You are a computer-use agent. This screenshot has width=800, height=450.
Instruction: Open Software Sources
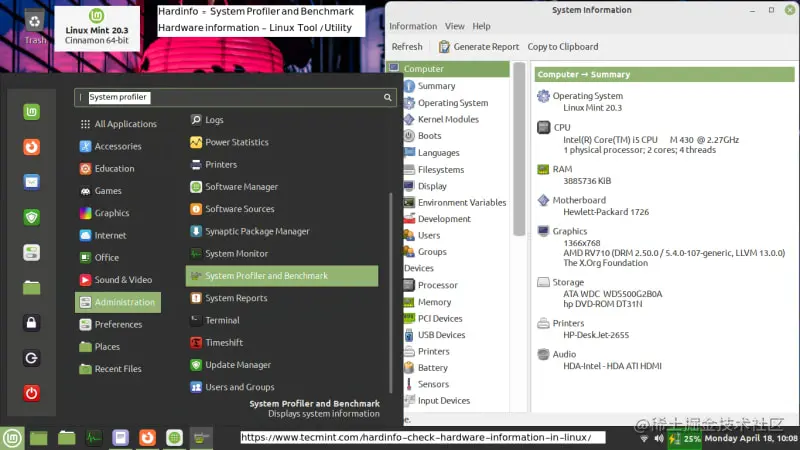232,209
